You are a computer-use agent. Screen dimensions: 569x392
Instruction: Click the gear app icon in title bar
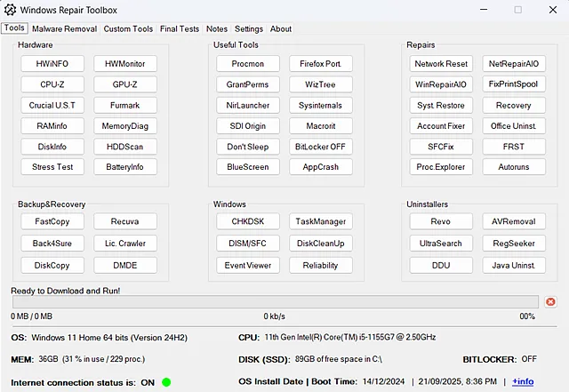click(12, 10)
